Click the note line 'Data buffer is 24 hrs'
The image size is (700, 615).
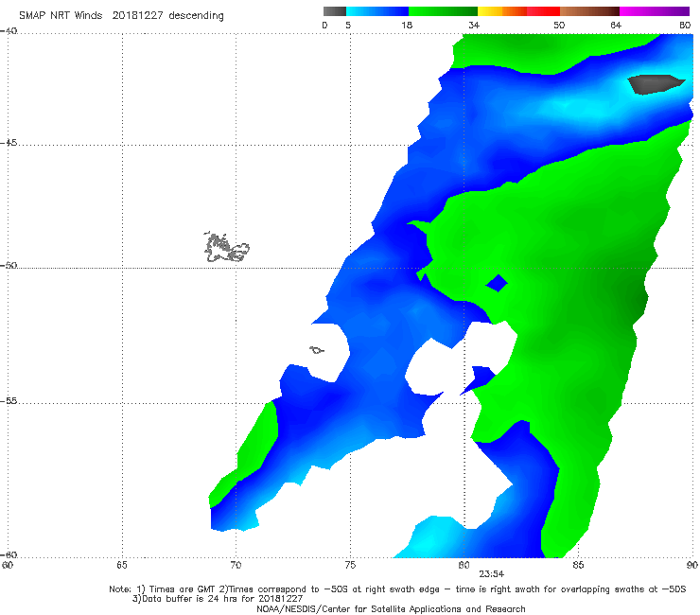pyautogui.click(x=218, y=599)
